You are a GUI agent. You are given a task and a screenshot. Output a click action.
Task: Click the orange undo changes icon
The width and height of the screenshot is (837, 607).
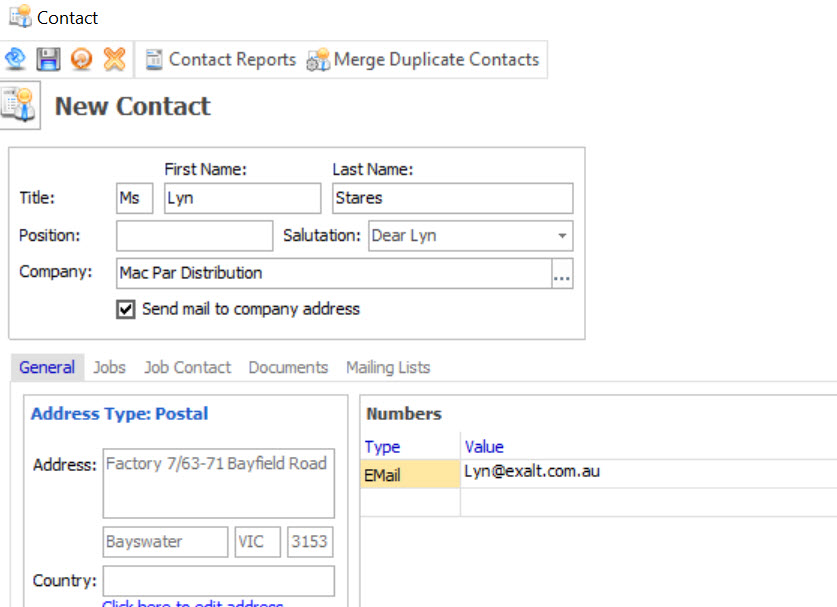[x=81, y=60]
